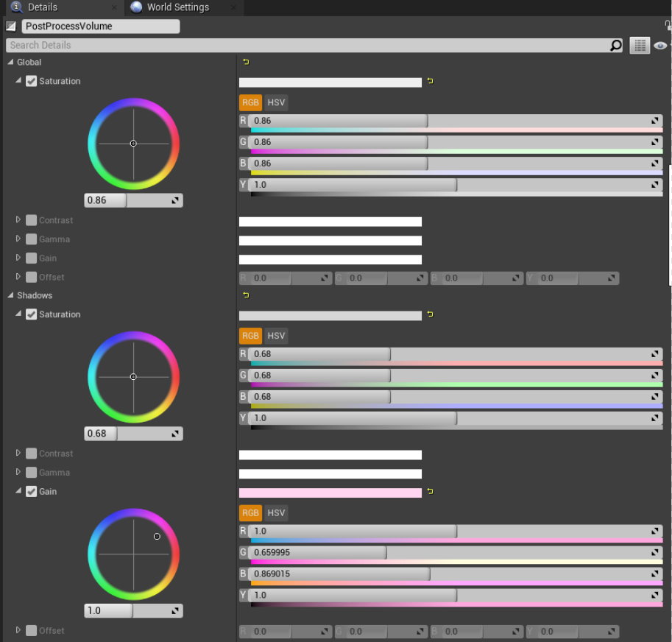Enable the Shadows Gamma checkbox

tap(32, 472)
